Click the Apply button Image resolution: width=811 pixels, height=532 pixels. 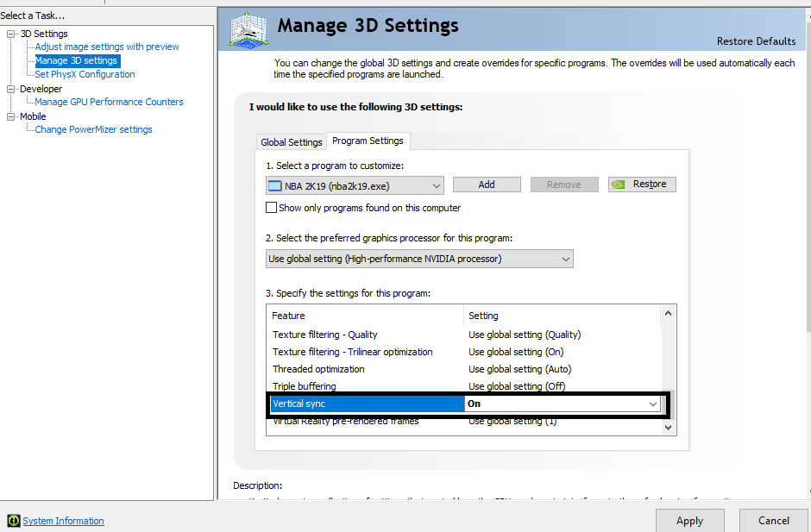(x=689, y=521)
